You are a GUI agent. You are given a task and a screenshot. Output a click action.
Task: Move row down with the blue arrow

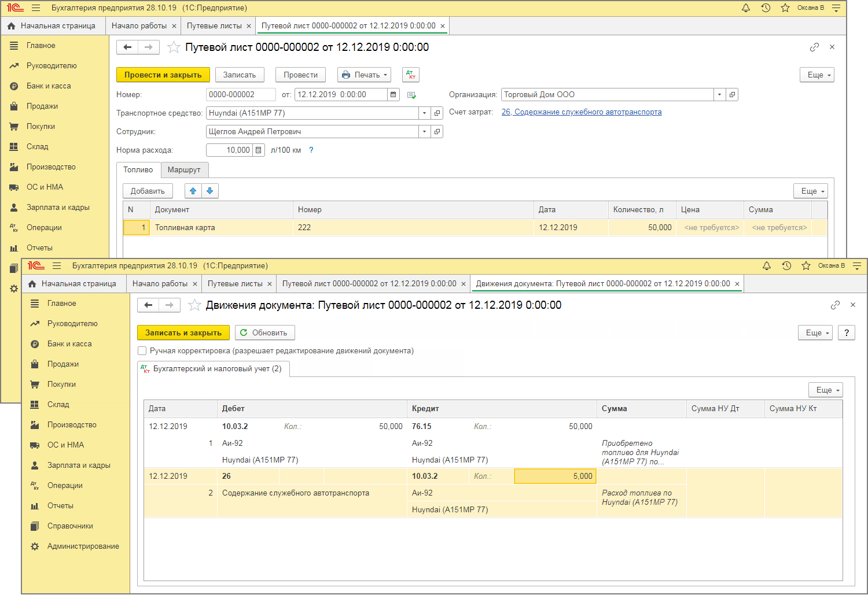tap(210, 191)
